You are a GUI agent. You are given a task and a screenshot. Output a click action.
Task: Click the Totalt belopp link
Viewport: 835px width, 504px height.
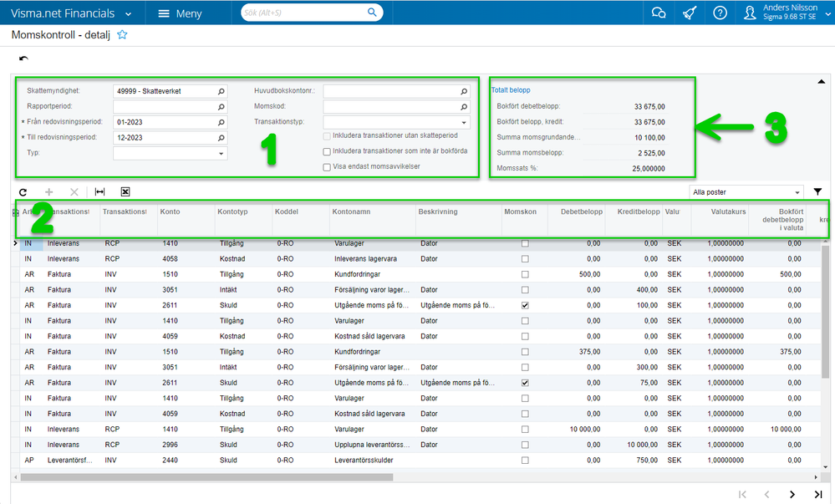(511, 90)
